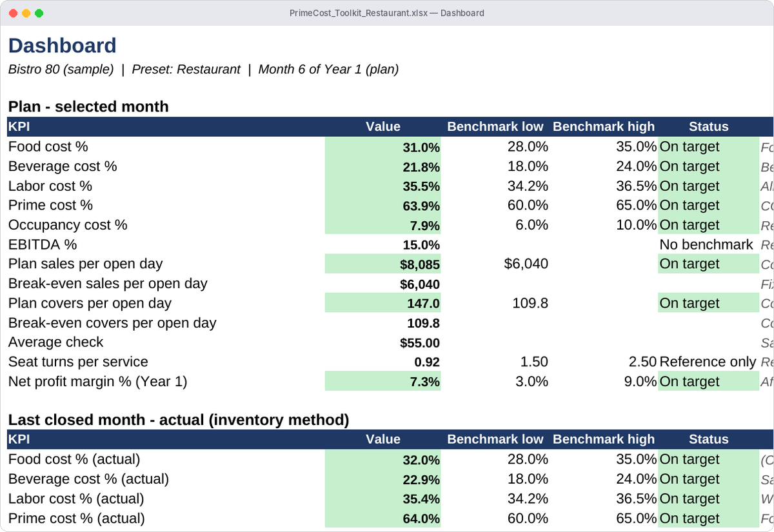Click the 35.5% labor cost value cell

click(383, 186)
